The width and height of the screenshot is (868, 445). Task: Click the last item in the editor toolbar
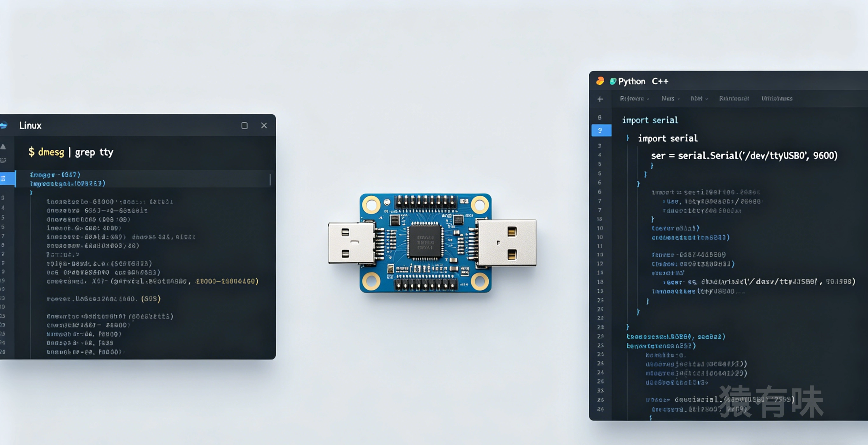pyautogui.click(x=777, y=99)
